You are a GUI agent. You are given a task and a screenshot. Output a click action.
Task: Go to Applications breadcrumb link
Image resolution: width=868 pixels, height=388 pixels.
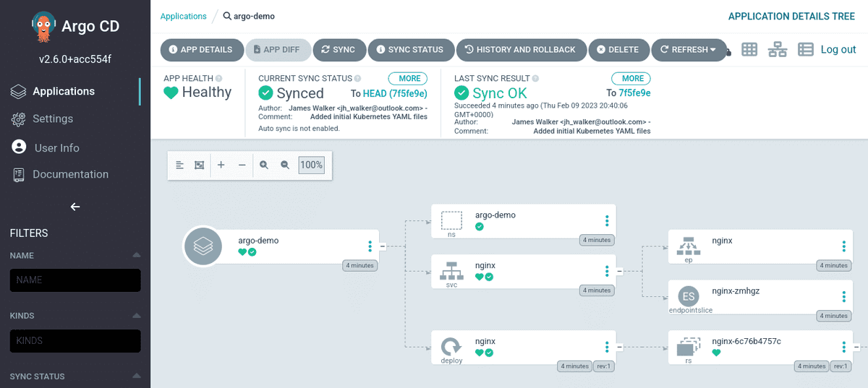coord(183,16)
